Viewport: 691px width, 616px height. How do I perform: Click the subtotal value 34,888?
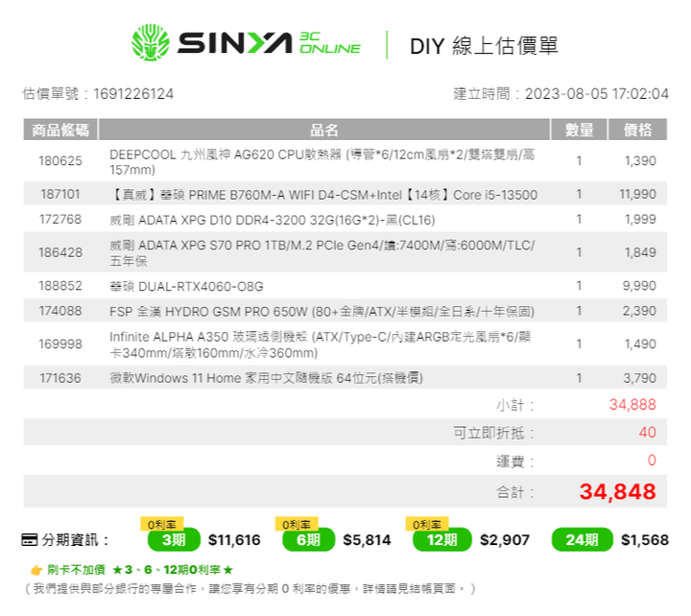[632, 405]
